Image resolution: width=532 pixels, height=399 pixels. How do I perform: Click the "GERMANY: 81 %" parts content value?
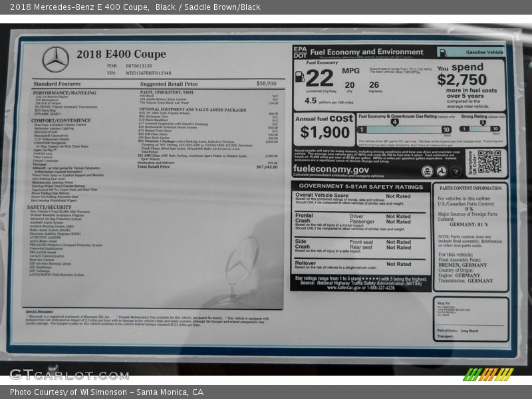[469, 224]
